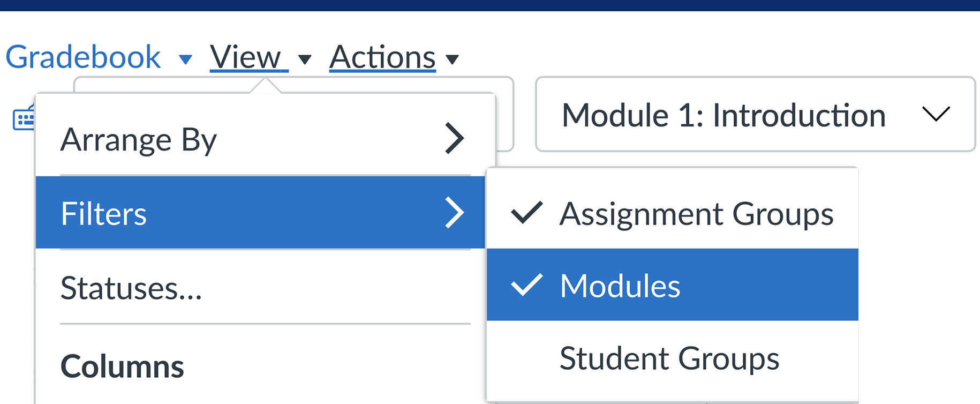Click the Filters submenu chevron arrow
Screen dimensions: 980x404
(454, 213)
